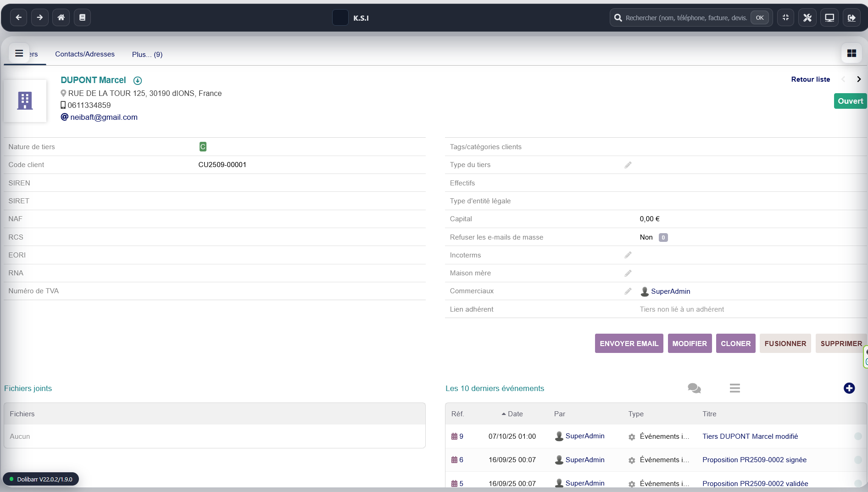Image resolution: width=868 pixels, height=492 pixels.
Task: Open the chat bubbles events icon
Action: pyautogui.click(x=694, y=388)
